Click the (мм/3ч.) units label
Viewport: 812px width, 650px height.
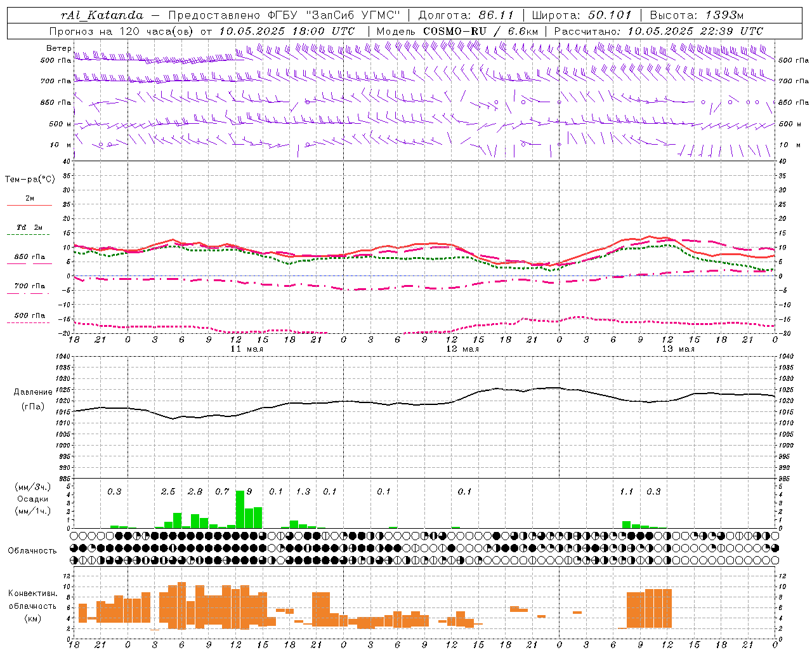pyautogui.click(x=33, y=488)
